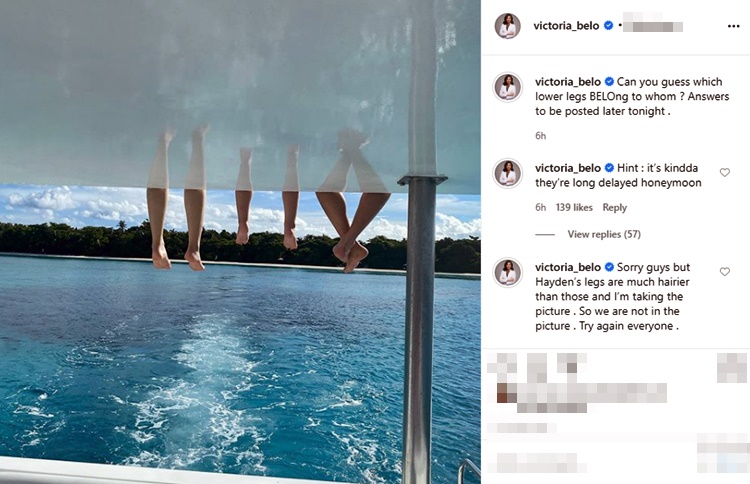
Task: Click the 6h timestamp on the hint comment
Action: click(x=540, y=208)
